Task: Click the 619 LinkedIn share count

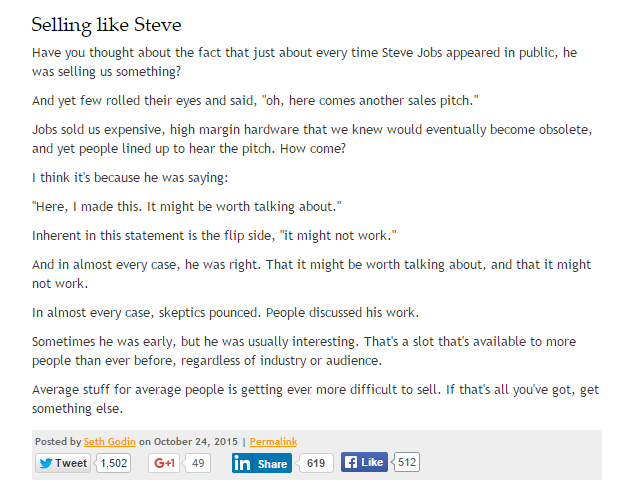Action: click(316, 463)
